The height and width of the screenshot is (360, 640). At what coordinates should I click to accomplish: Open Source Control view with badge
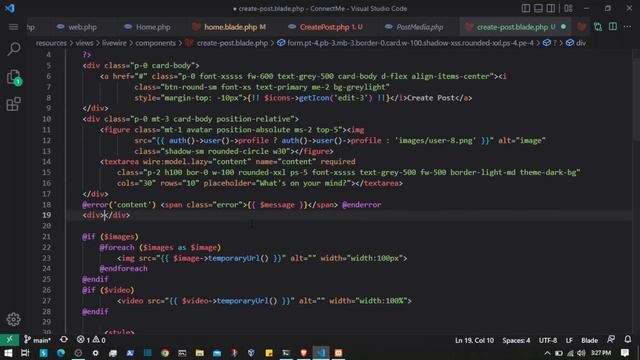click(x=13, y=77)
